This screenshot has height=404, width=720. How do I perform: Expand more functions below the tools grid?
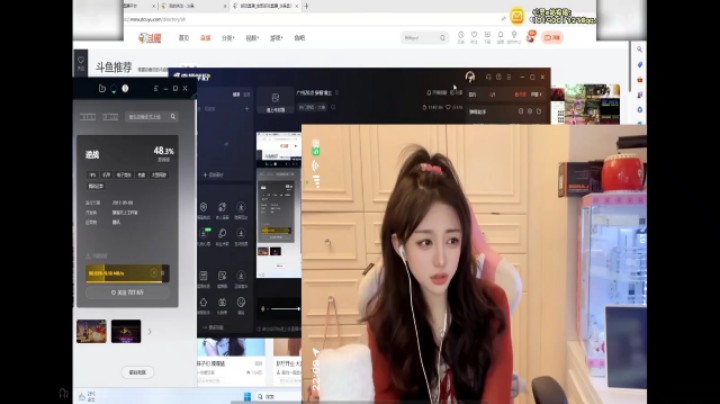tap(214, 327)
